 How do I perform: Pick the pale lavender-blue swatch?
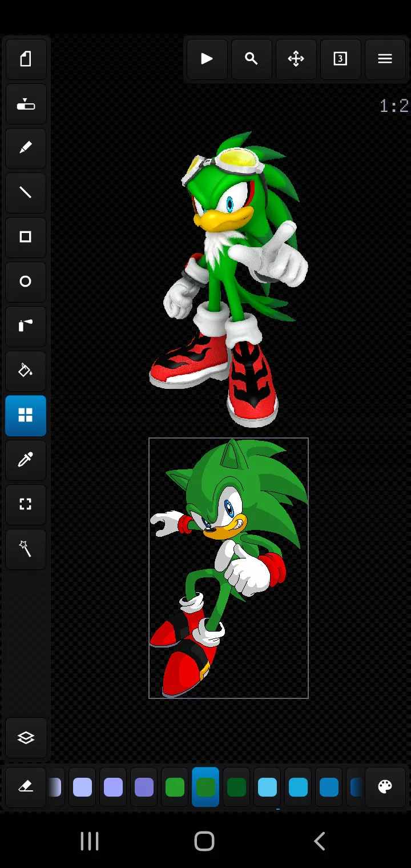pos(83,787)
